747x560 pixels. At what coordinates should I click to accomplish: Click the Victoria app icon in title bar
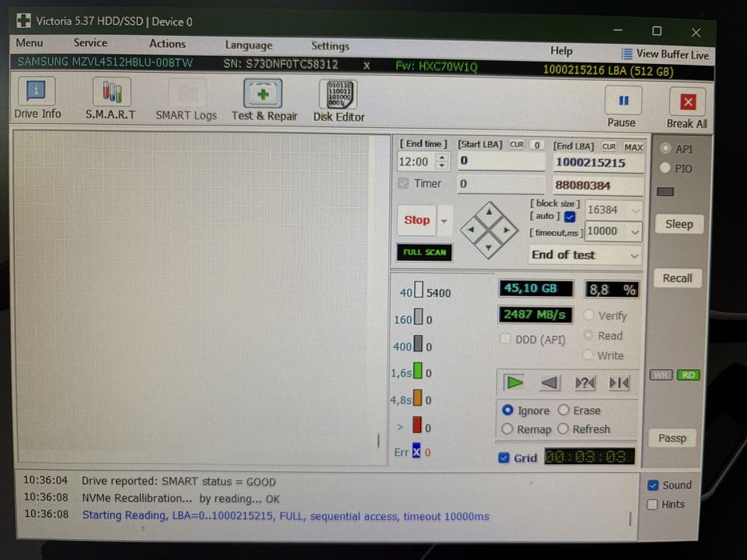(23, 21)
